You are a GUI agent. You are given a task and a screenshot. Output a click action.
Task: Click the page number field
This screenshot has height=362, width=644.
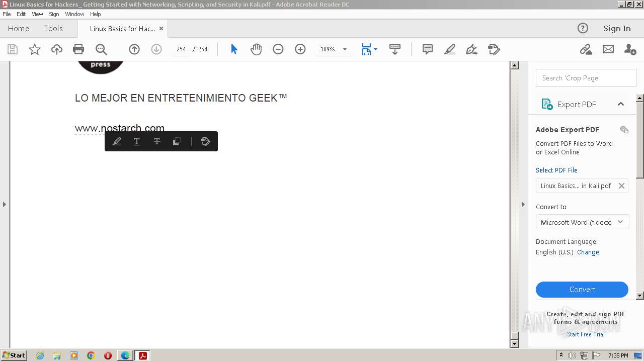181,49
